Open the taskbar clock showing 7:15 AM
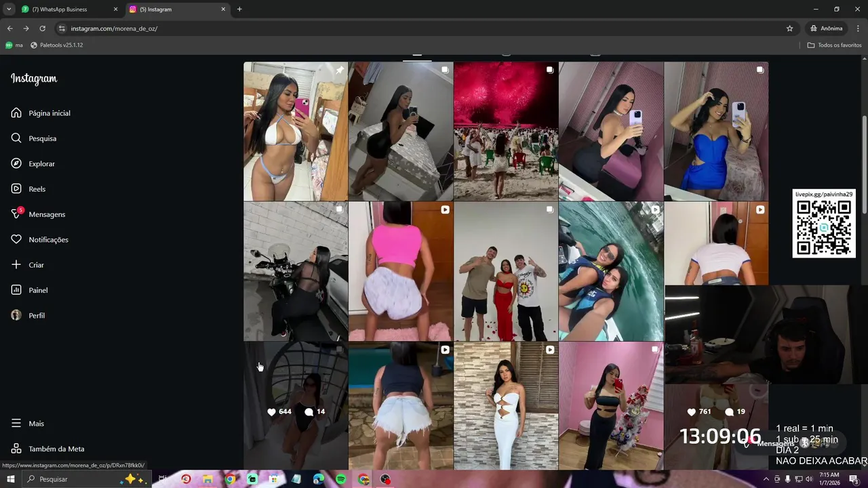The height and width of the screenshot is (488, 868). click(829, 479)
